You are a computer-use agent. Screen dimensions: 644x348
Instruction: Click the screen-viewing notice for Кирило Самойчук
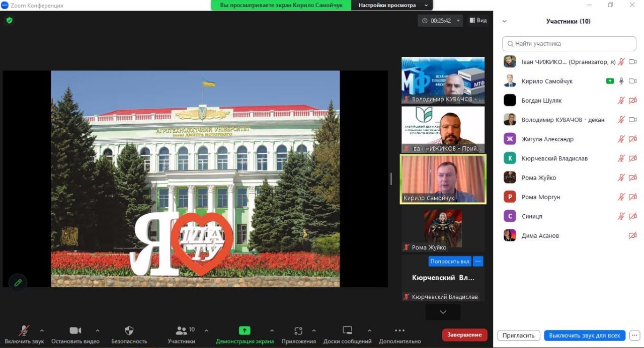coord(282,5)
